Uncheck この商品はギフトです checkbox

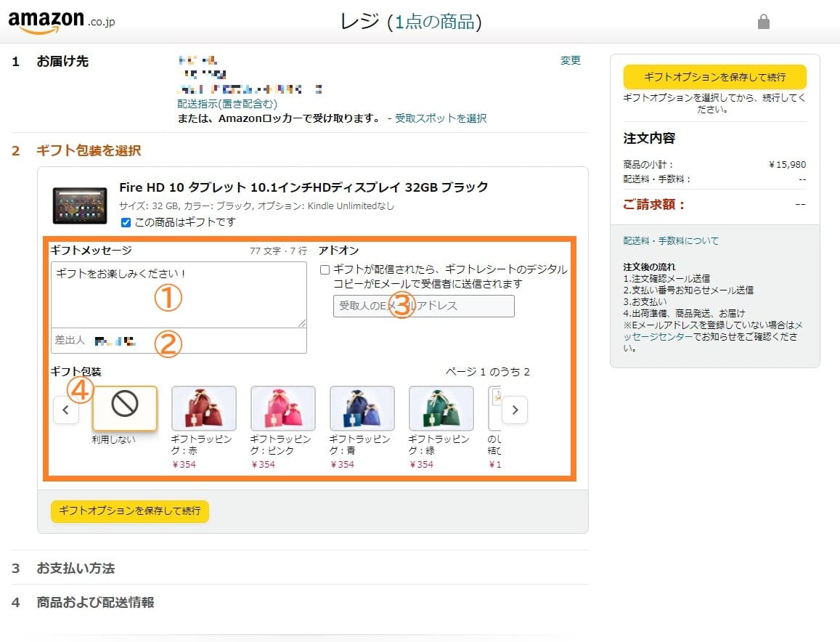[126, 222]
